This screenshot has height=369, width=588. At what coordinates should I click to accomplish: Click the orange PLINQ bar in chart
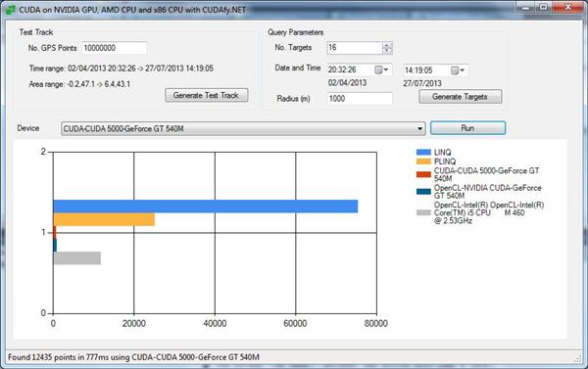pos(104,219)
